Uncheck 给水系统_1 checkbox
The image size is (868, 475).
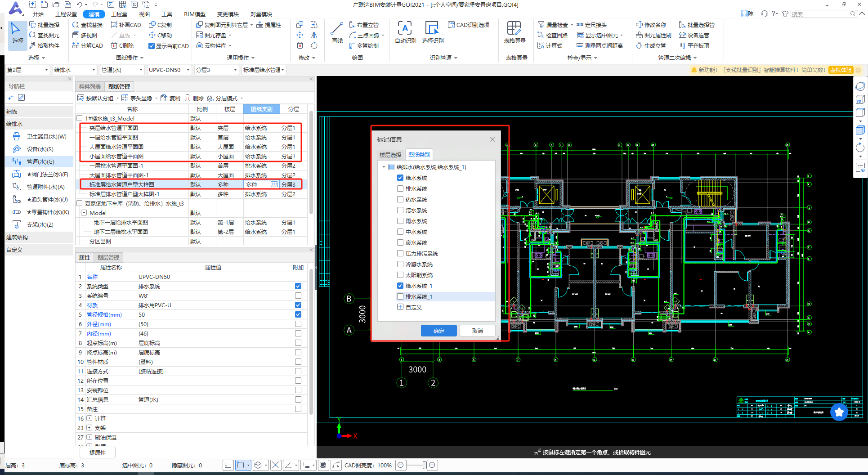coord(400,286)
